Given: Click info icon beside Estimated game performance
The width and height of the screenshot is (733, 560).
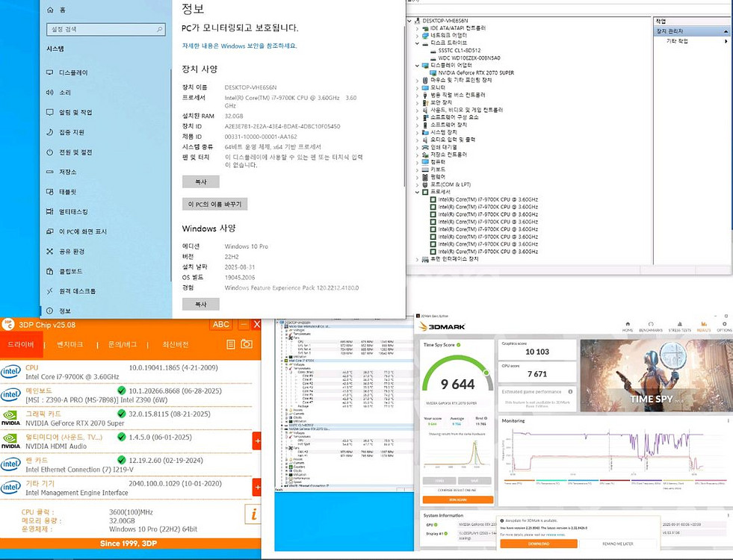Looking at the screenshot, I should [x=570, y=391].
